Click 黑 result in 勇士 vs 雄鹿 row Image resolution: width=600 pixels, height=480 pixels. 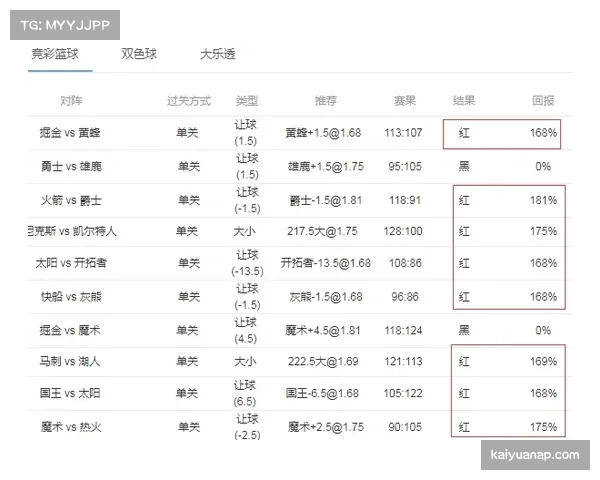pos(464,167)
